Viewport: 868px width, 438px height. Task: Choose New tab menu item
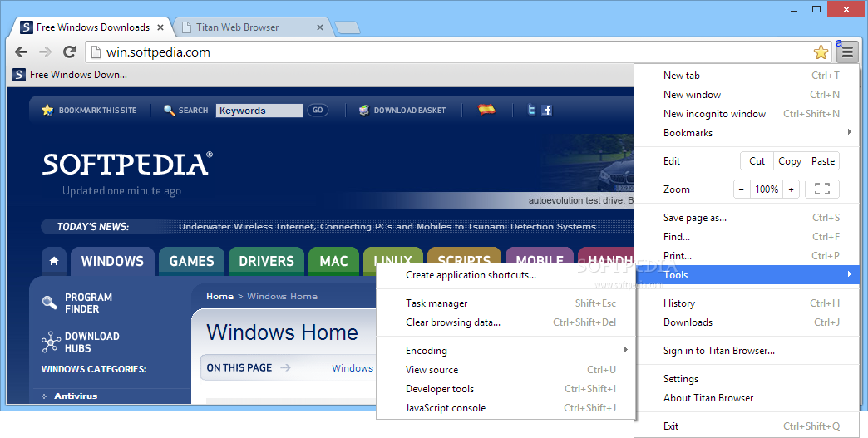tap(747, 76)
